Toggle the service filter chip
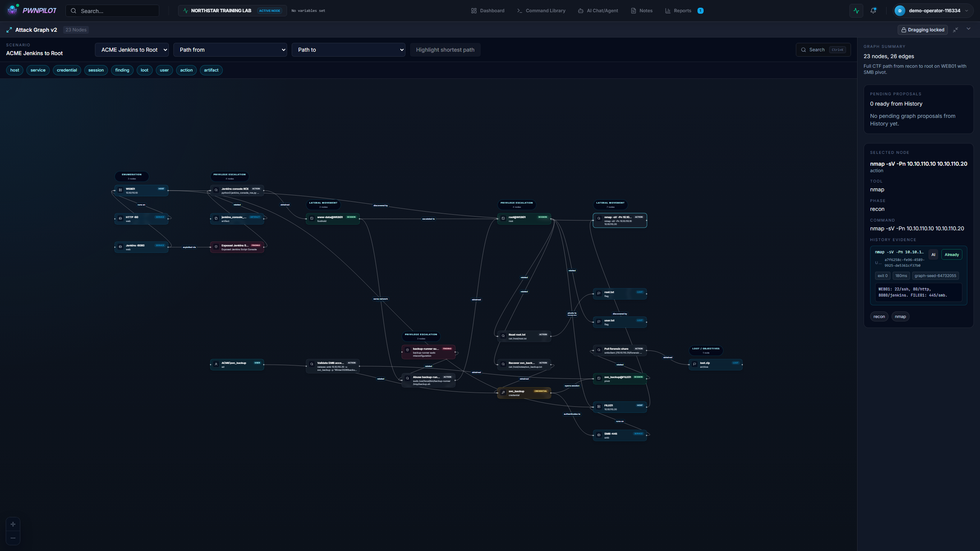This screenshot has height=551, width=980. coord(38,70)
